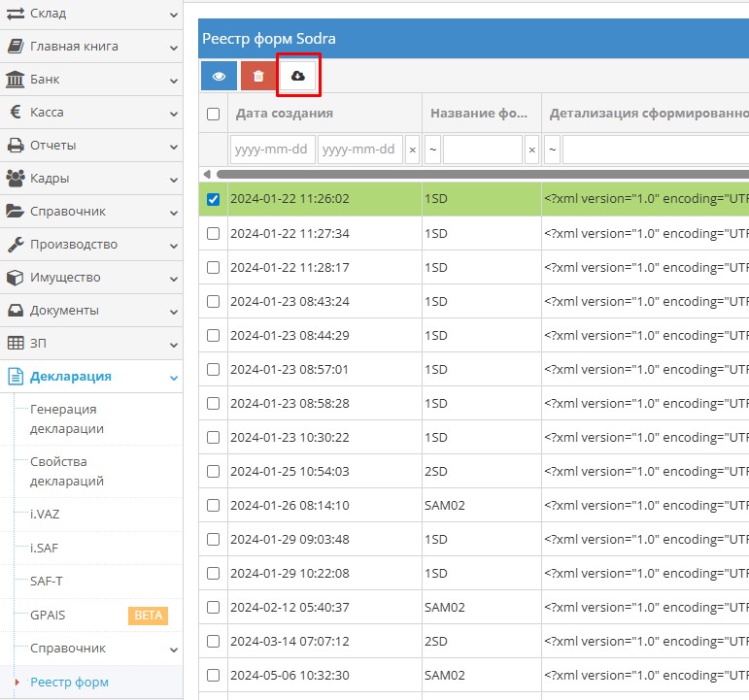This screenshot has width=749, height=700.
Task: Collapse the Декларация section chevron
Action: click(173, 377)
